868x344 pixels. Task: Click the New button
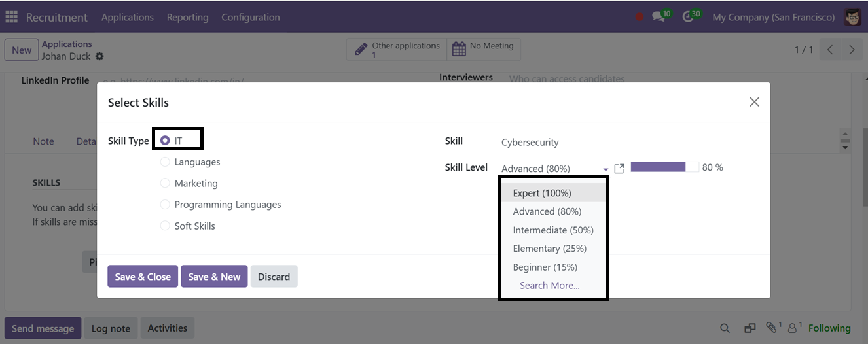pos(22,50)
